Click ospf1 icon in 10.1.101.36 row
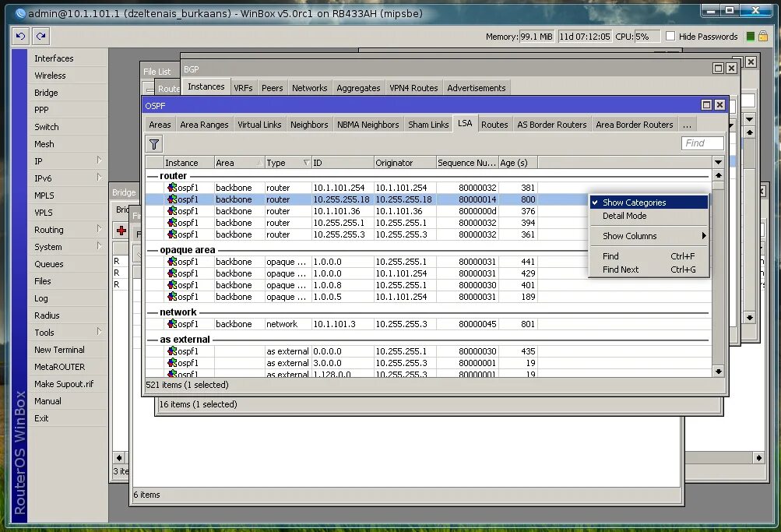The width and height of the screenshot is (781, 532). tap(172, 211)
